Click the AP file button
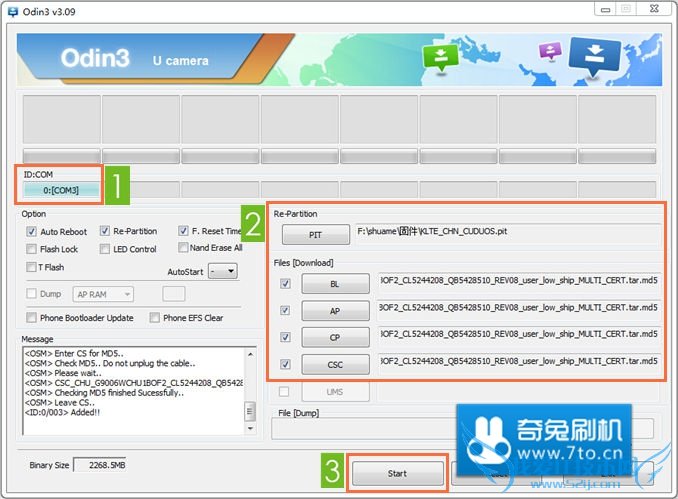 click(x=336, y=310)
